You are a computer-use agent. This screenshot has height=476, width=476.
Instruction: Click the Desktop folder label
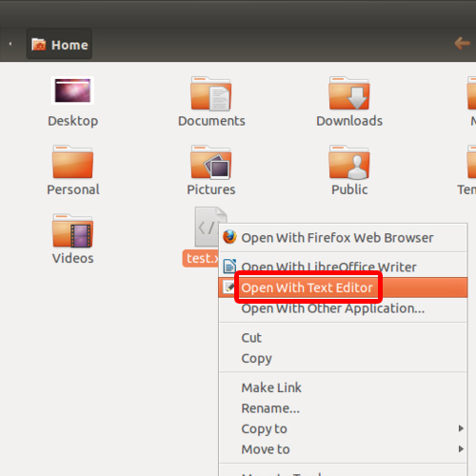click(x=73, y=121)
